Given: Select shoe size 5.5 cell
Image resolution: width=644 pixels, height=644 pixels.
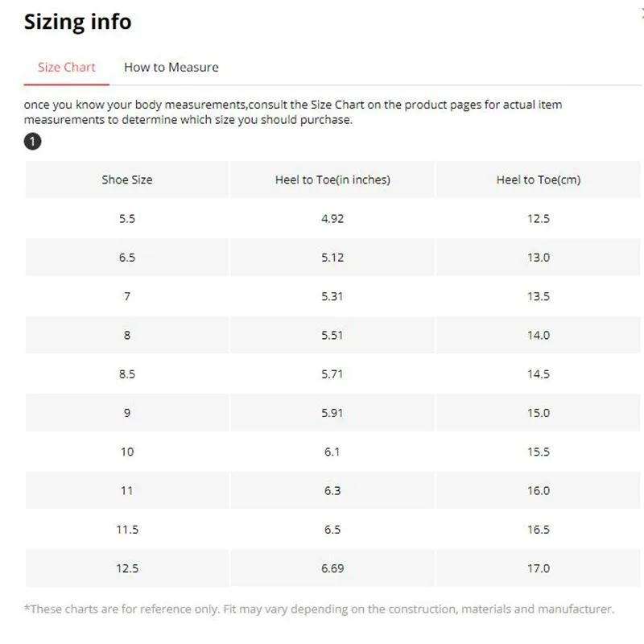Looking at the screenshot, I should (127, 218).
